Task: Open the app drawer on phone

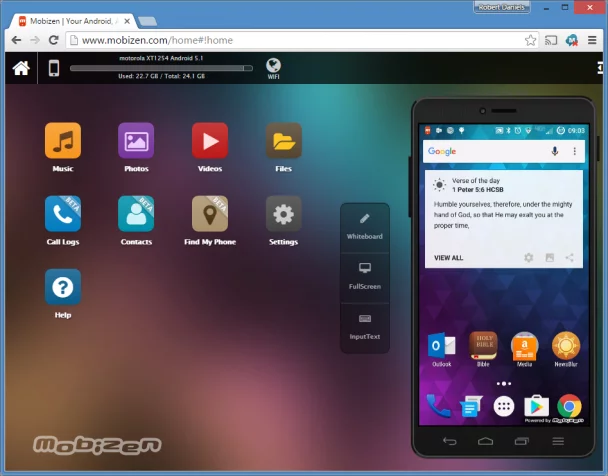Action: point(504,406)
